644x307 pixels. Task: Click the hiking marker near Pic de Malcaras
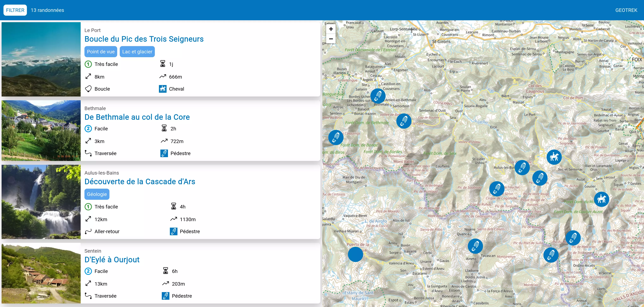point(573,238)
